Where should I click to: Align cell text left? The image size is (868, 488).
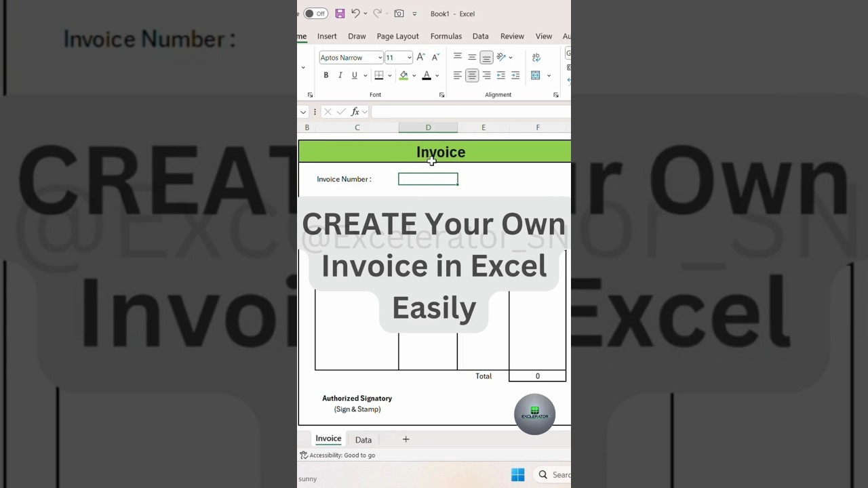(x=458, y=75)
